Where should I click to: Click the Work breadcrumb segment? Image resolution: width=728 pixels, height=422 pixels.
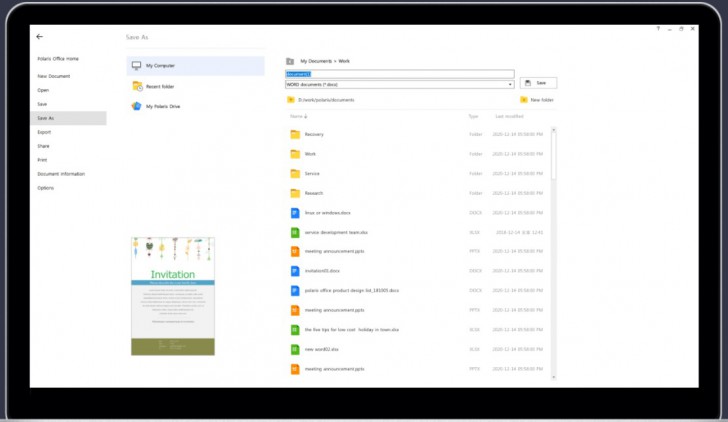tap(344, 61)
